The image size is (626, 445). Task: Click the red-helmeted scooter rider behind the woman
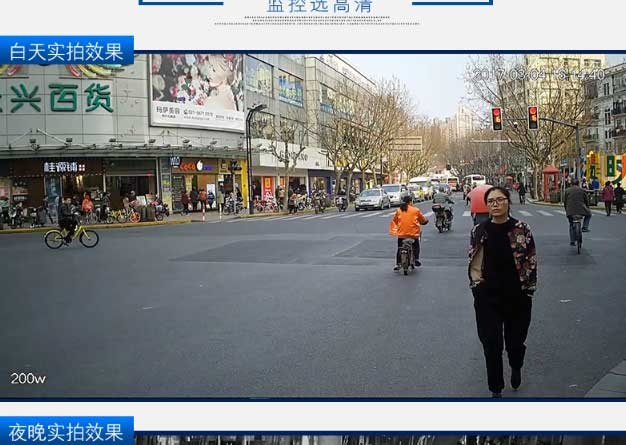(480, 200)
